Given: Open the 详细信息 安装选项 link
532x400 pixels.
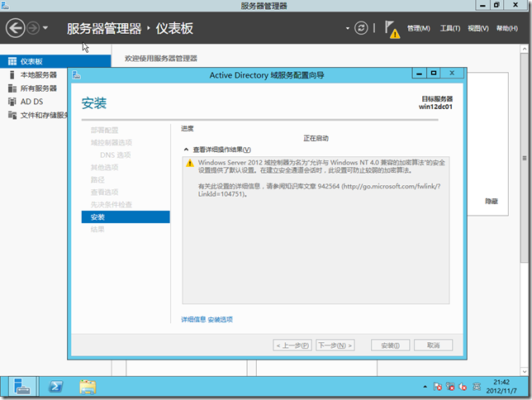Looking at the screenshot, I should [x=207, y=320].
